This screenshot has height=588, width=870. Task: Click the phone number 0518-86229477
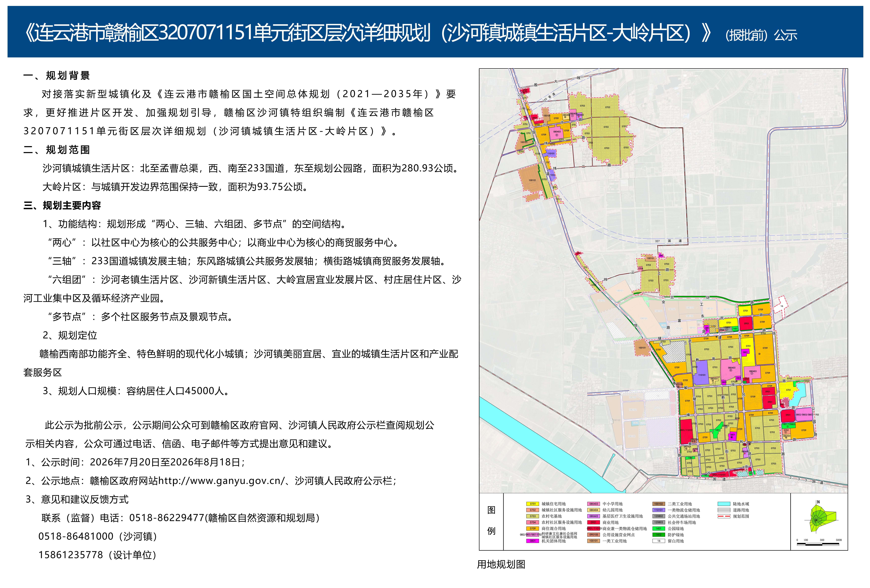(x=167, y=518)
